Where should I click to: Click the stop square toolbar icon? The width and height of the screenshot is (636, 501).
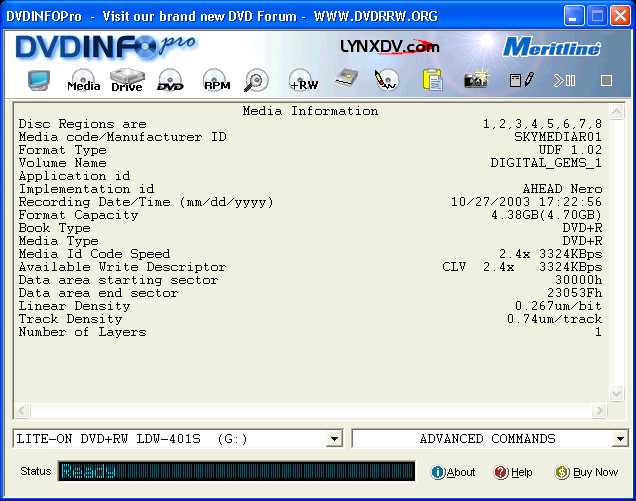[x=606, y=80]
